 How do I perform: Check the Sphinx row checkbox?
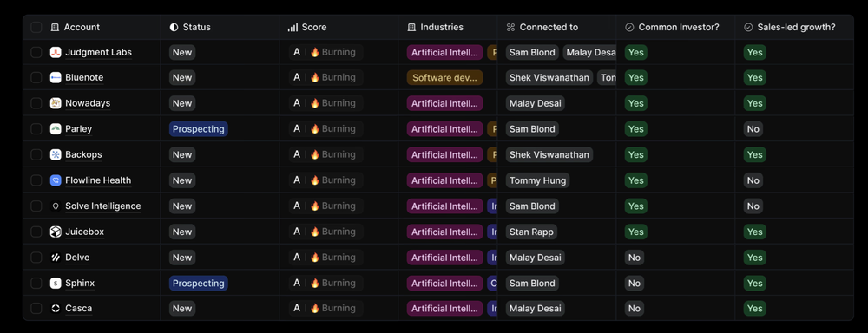pos(36,284)
